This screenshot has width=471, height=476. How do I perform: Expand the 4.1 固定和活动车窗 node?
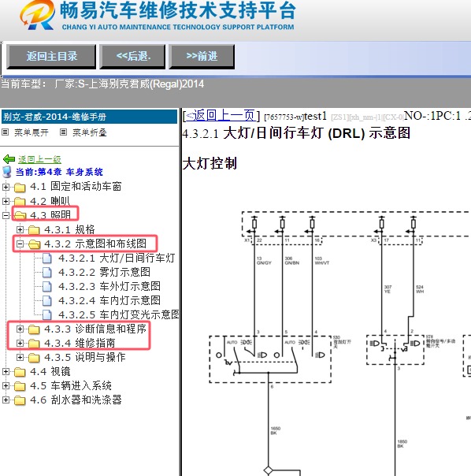point(6,187)
